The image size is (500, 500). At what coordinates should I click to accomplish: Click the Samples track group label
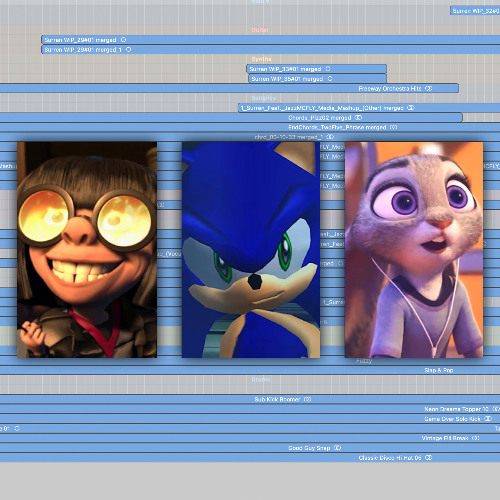tap(264, 98)
